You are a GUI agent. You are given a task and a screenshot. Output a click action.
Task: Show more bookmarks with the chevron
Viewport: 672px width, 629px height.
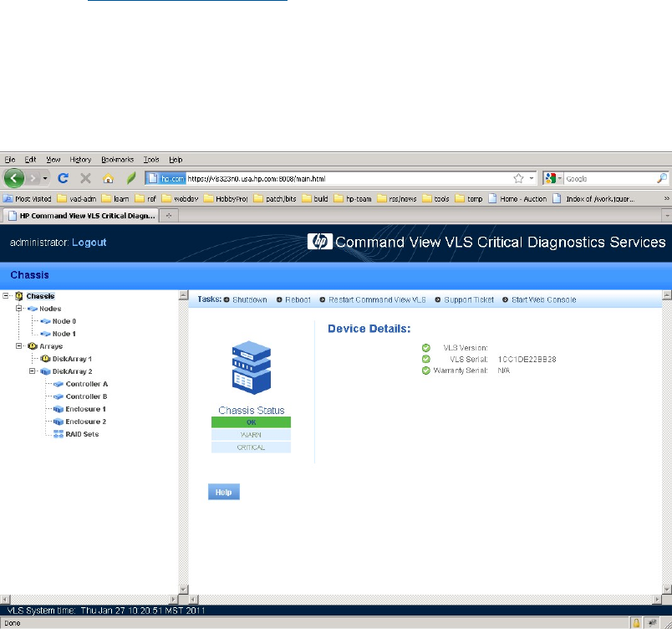[x=666, y=198]
